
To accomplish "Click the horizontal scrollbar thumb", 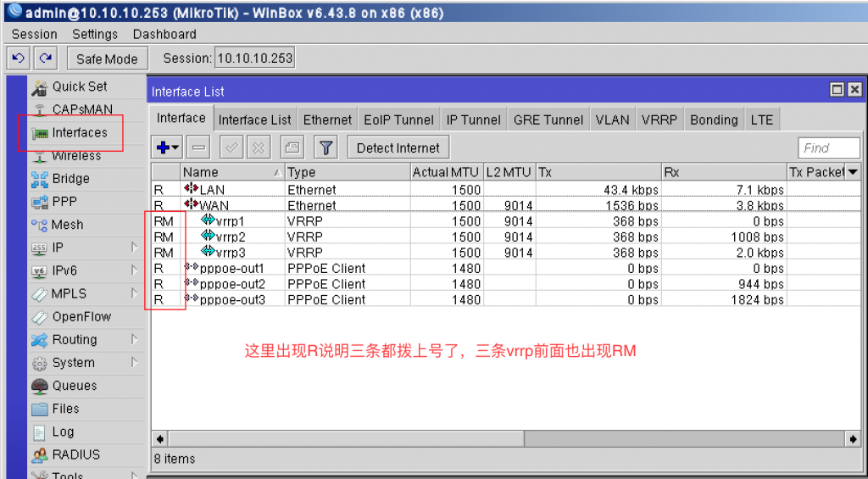I will pos(347,439).
